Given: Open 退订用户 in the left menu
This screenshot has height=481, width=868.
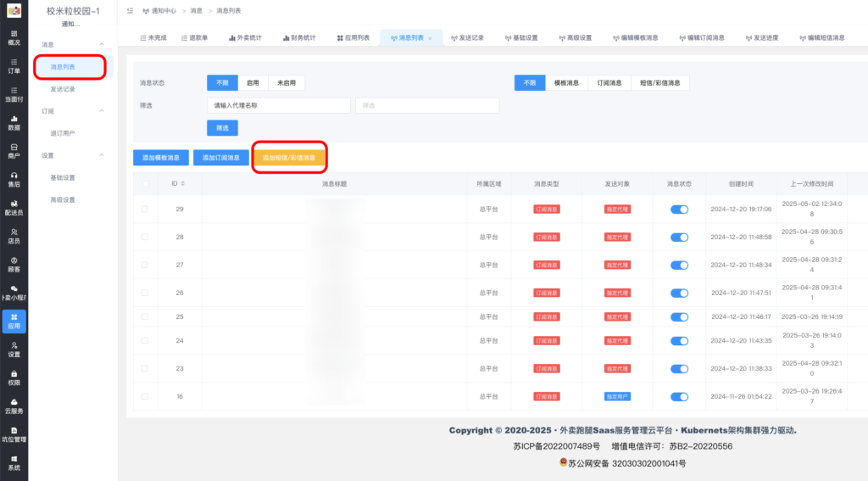Looking at the screenshot, I should (x=63, y=133).
